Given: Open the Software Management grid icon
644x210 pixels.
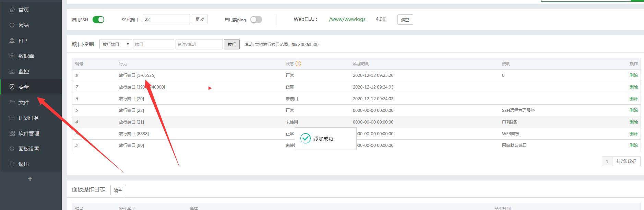Looking at the screenshot, I should pyautogui.click(x=12, y=133).
